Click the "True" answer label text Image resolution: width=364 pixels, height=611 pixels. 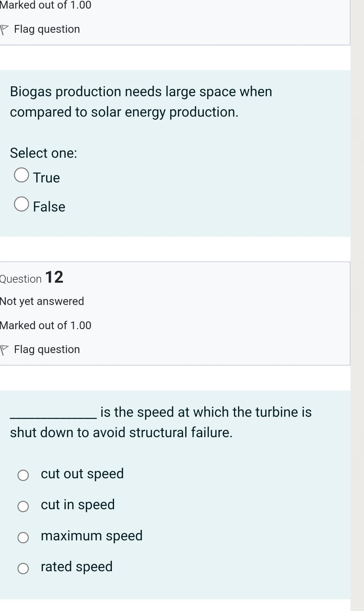[47, 178]
